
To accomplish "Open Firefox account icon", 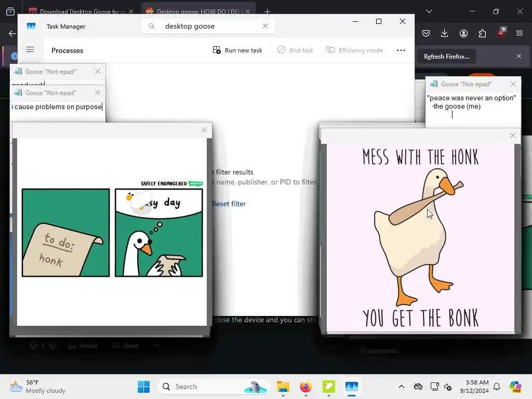I will tap(463, 33).
